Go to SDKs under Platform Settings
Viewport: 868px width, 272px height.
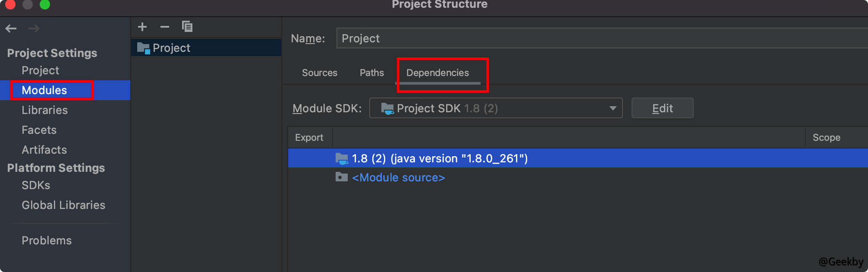pos(36,185)
